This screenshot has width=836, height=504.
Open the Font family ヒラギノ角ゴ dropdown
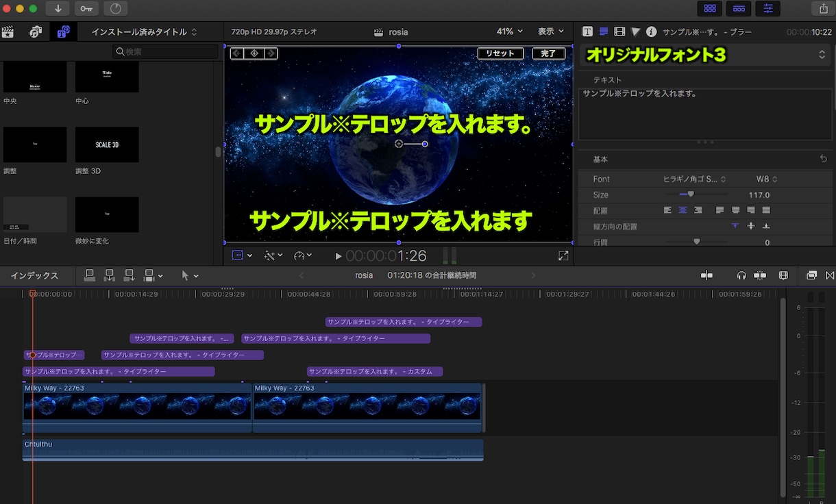(694, 179)
